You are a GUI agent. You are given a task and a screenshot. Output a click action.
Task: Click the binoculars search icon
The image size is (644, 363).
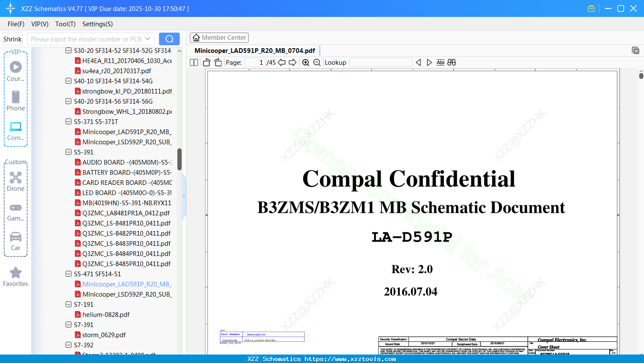(452, 63)
